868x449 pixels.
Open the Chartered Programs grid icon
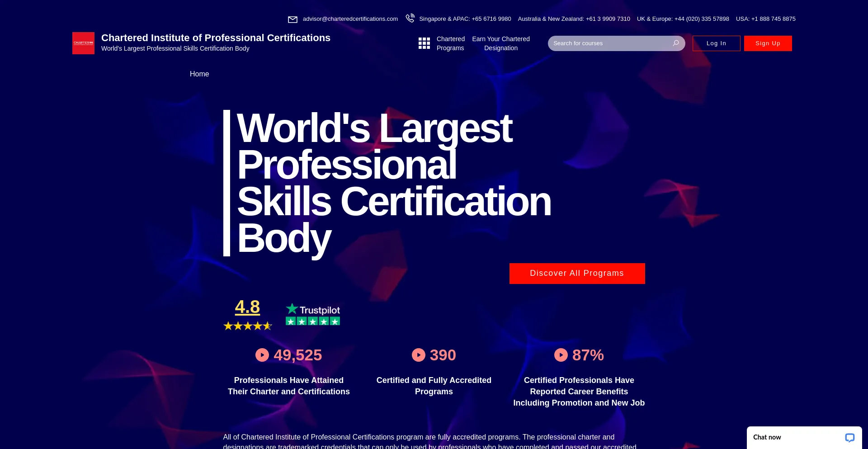point(424,43)
